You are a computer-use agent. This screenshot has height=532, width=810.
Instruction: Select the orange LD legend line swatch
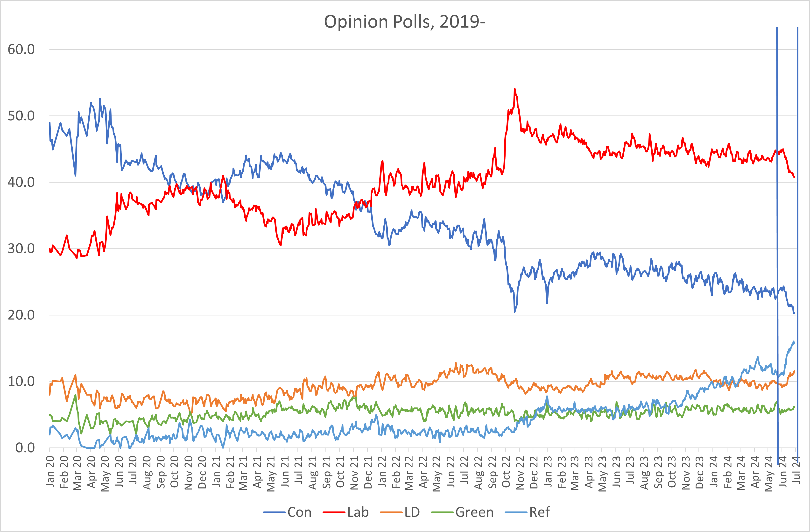(391, 512)
